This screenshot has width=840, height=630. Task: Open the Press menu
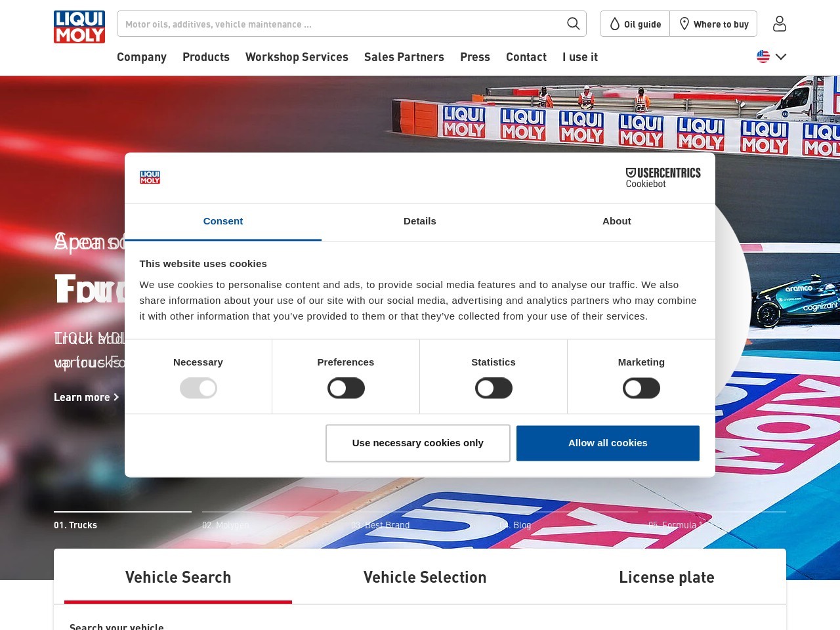coord(475,57)
